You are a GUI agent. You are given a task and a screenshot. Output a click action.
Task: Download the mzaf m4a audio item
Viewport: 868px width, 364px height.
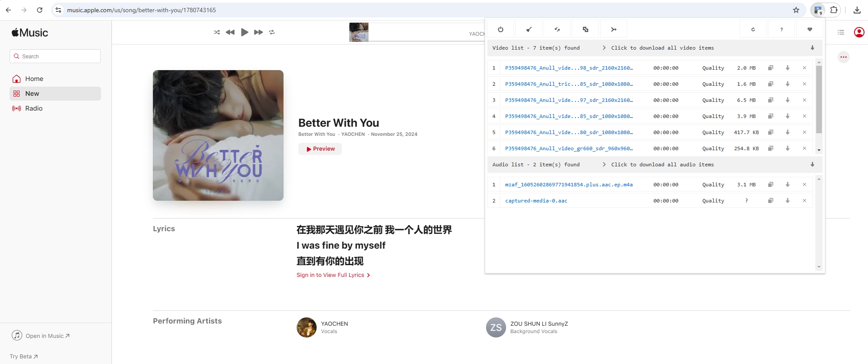(787, 185)
